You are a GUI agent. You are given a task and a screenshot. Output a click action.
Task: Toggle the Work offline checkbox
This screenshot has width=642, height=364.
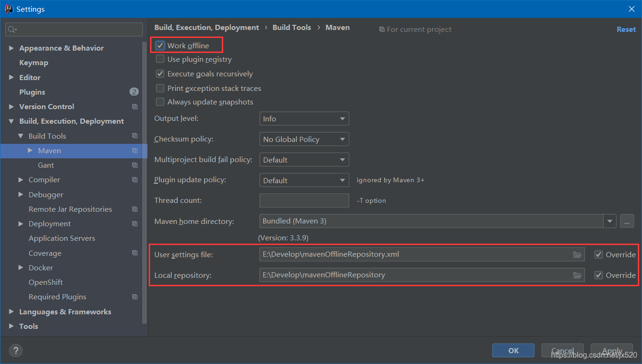tap(160, 45)
